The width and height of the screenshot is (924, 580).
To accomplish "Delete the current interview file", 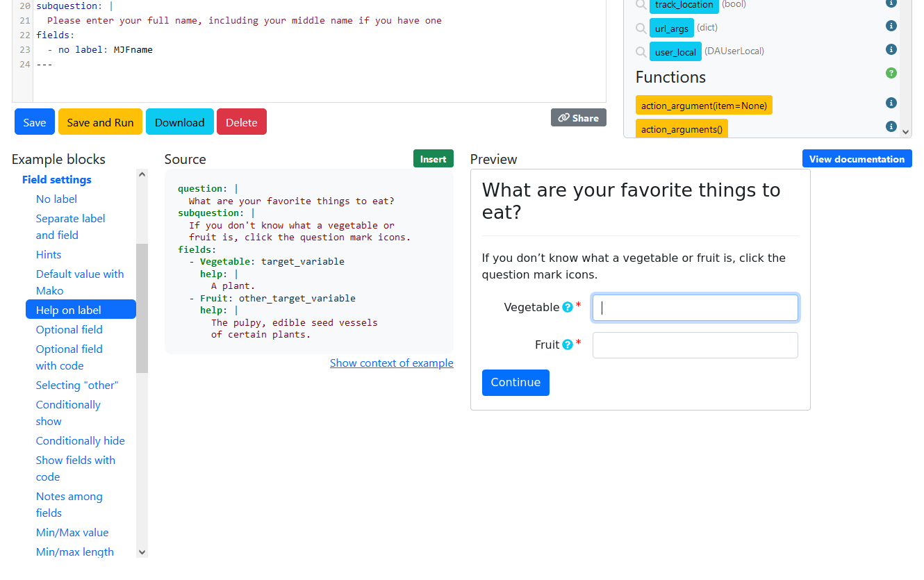I will tap(241, 122).
